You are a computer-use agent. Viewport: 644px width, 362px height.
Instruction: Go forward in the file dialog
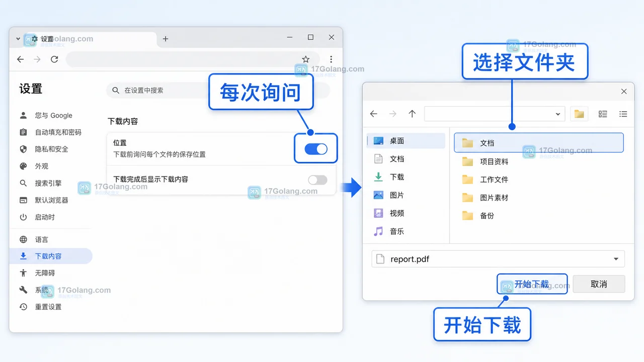[x=393, y=114]
